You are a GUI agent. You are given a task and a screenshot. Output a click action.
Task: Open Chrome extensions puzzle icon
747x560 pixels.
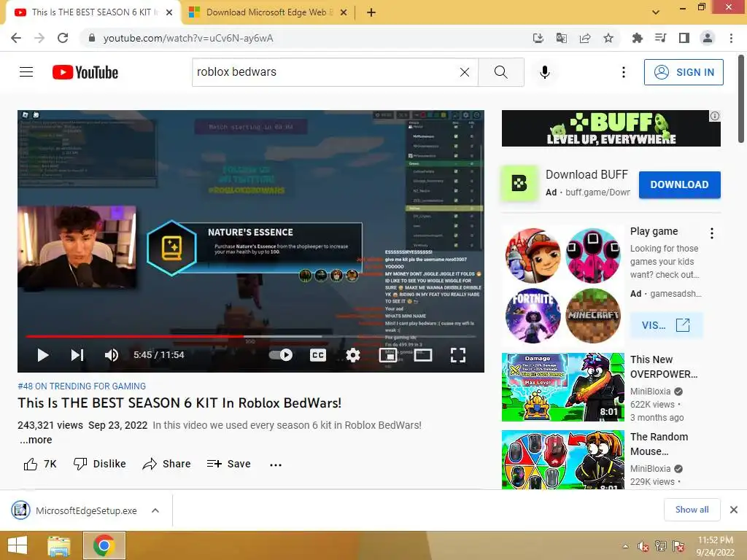637,38
